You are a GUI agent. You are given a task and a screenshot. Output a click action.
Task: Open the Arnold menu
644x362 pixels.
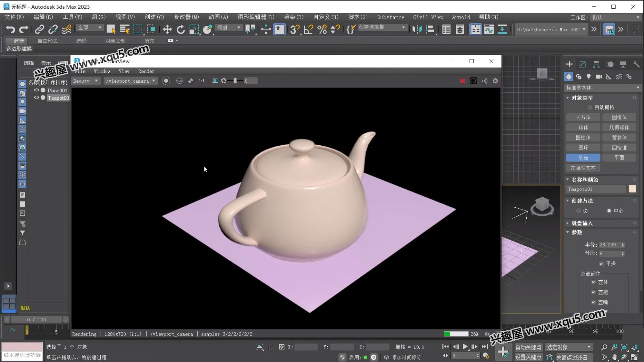click(x=461, y=17)
